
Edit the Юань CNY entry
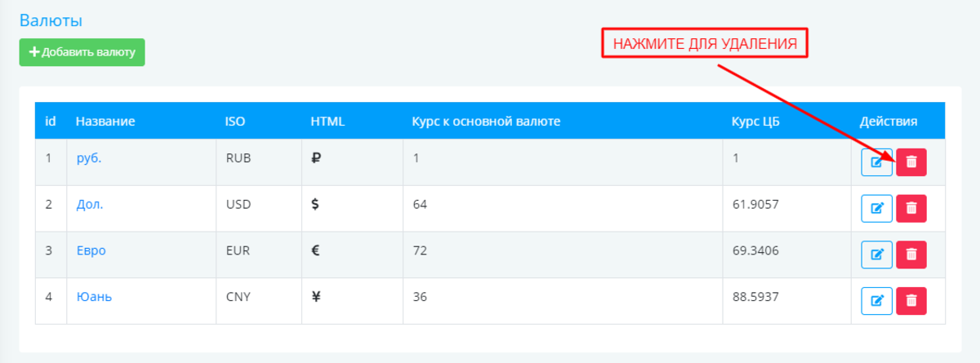click(877, 301)
